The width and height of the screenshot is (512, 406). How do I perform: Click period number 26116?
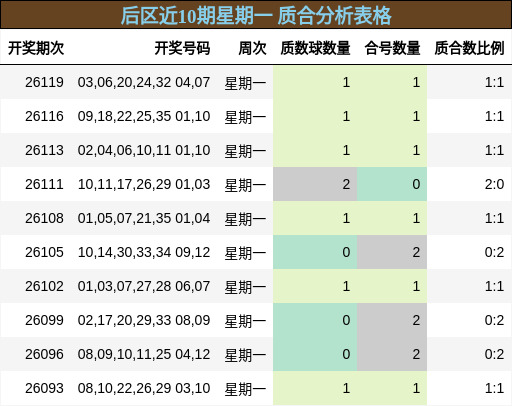pos(44,116)
